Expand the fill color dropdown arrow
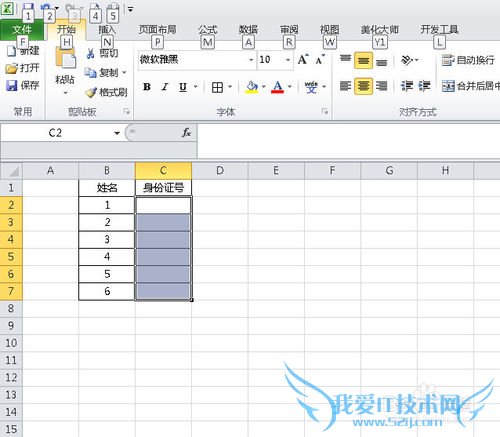500x437 pixels. pos(264,87)
